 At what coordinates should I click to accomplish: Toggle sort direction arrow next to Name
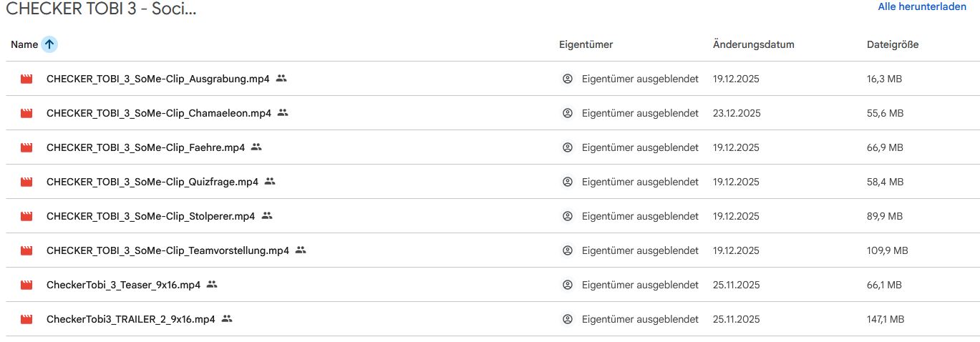coord(49,44)
